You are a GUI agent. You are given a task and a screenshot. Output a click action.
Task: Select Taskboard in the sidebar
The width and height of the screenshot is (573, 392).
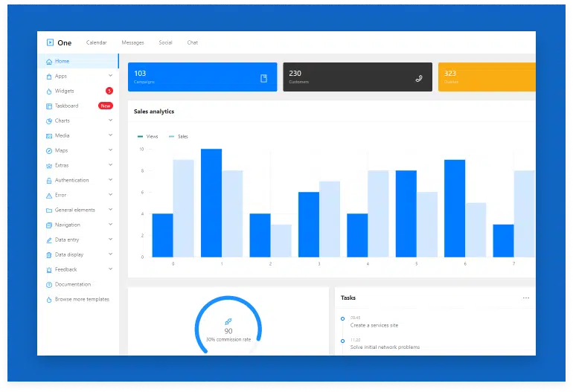[x=78, y=106]
